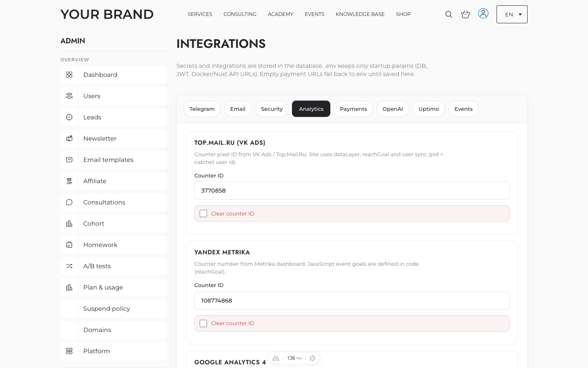The image size is (588, 368).
Task: Switch to the OpenAI tab
Action: point(393,109)
